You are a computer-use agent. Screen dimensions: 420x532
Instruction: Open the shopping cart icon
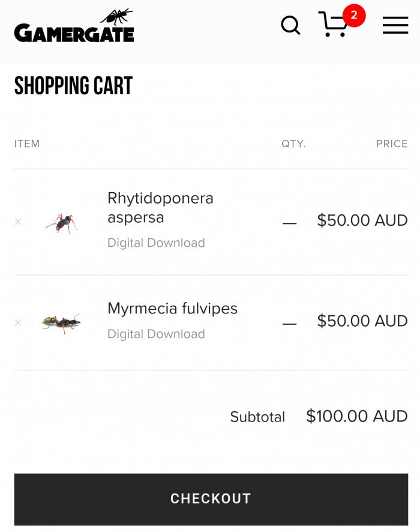pos(332,25)
